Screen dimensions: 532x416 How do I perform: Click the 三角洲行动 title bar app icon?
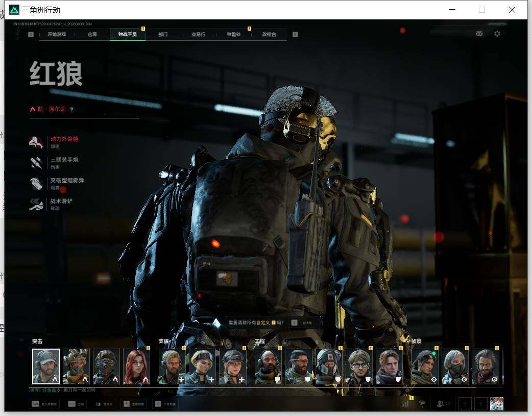pyautogui.click(x=14, y=10)
